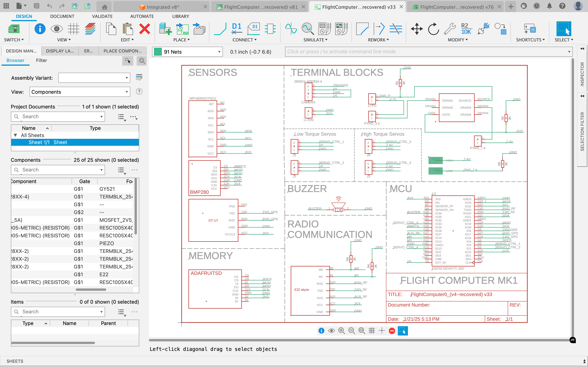Expand the CONNECT menu dropdown
Image resolution: width=588 pixels, height=367 pixels.
[244, 40]
